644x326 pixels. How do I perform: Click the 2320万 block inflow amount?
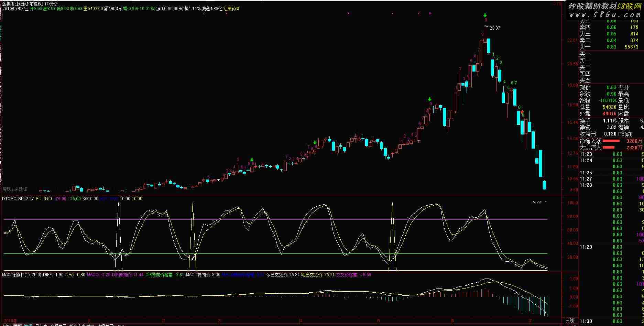634,148
